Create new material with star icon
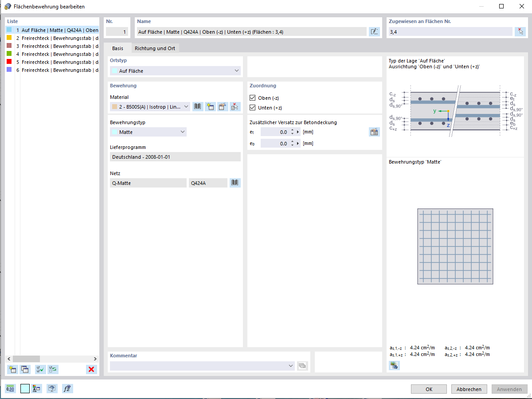This screenshot has width=532, height=399. pyautogui.click(x=210, y=106)
